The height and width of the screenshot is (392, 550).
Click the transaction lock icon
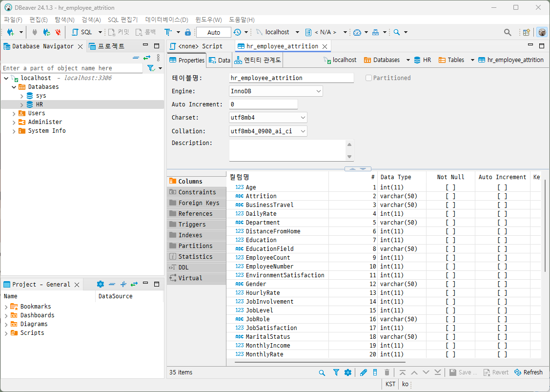point(188,32)
